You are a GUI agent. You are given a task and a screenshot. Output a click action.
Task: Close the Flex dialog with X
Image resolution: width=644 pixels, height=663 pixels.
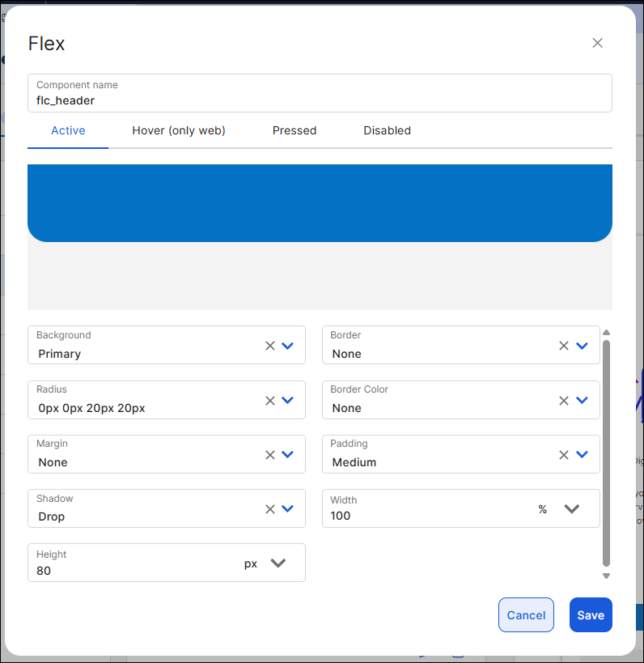(597, 43)
